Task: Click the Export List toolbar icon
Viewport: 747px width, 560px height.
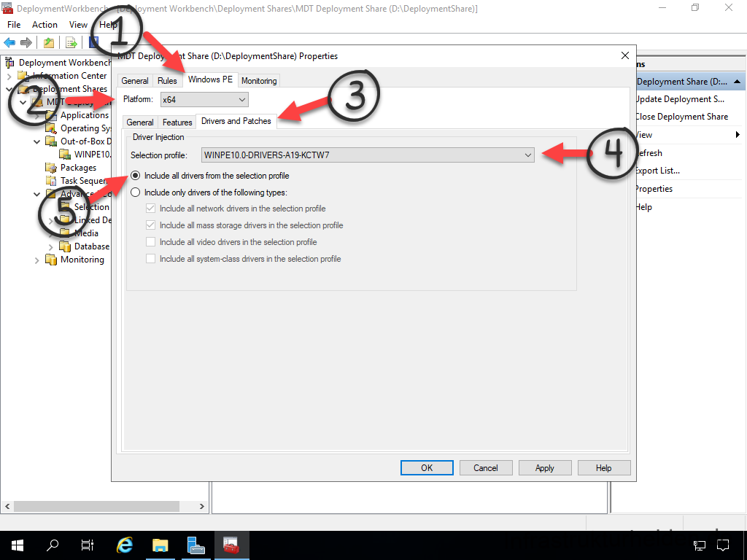Action: [x=71, y=43]
